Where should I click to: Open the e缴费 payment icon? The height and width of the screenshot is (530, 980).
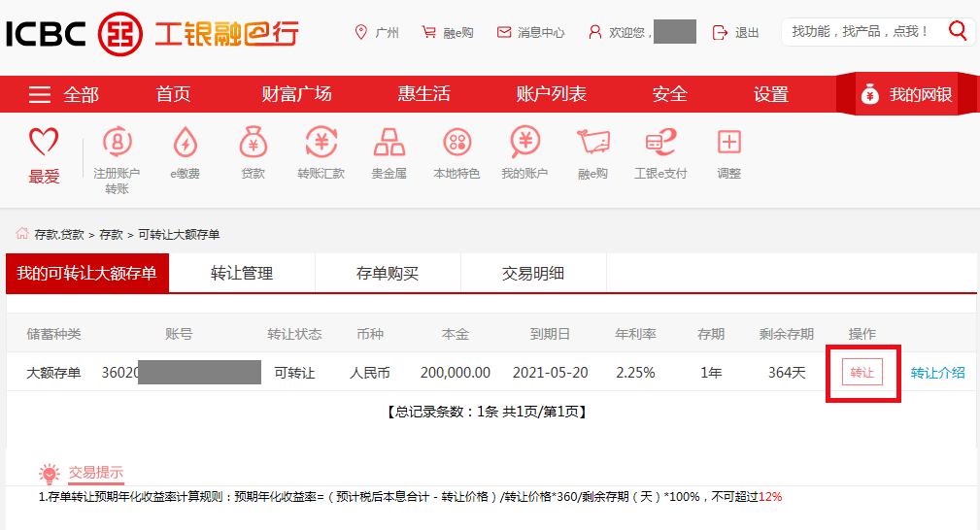click(x=185, y=142)
